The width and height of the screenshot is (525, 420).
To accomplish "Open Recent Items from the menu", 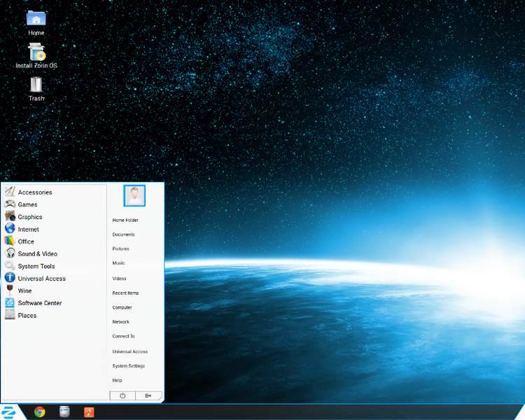I will pos(125,293).
